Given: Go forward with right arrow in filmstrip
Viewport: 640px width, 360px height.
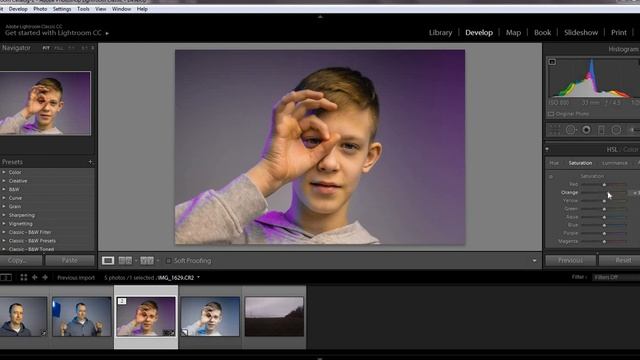Looking at the screenshot, I should pos(45,278).
